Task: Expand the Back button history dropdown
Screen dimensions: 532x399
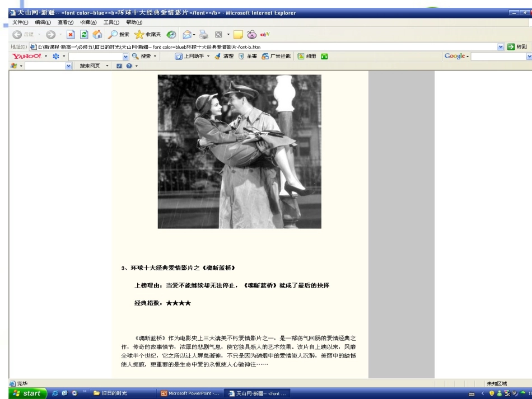Action: pyautogui.click(x=39, y=35)
